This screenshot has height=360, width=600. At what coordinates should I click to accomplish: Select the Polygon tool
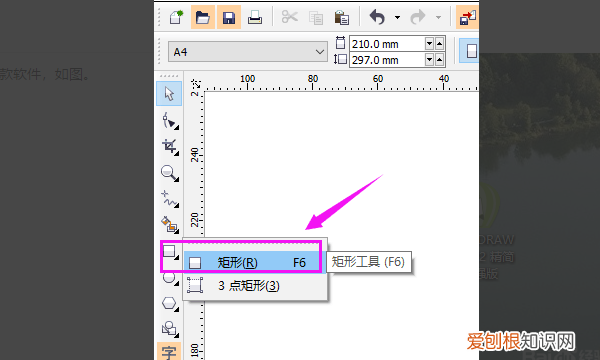pyautogui.click(x=170, y=304)
